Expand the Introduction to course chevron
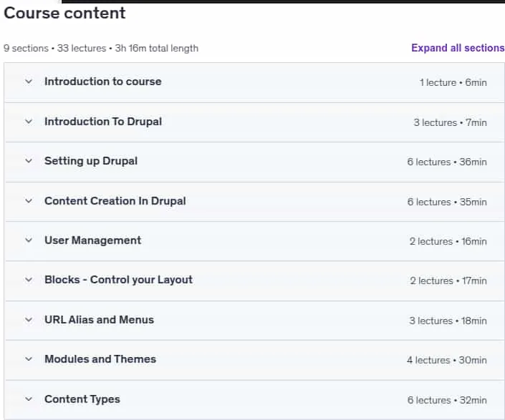The width and height of the screenshot is (505, 420). pyautogui.click(x=29, y=82)
